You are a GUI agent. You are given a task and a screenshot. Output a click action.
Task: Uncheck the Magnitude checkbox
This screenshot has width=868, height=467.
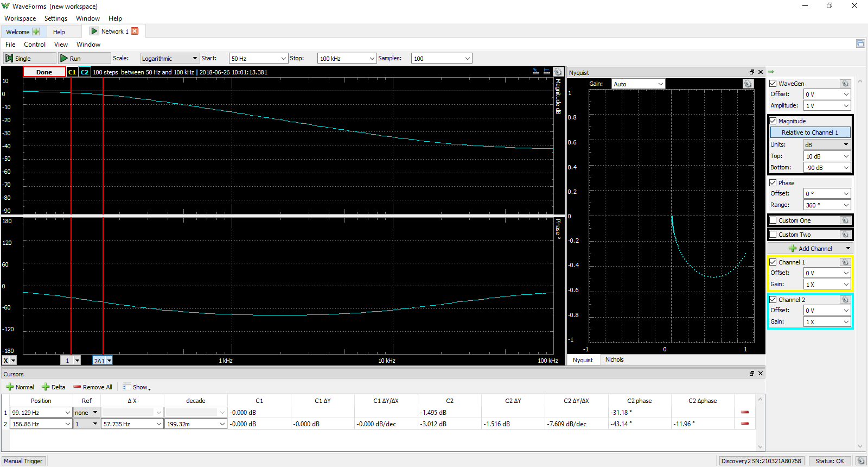tap(773, 121)
